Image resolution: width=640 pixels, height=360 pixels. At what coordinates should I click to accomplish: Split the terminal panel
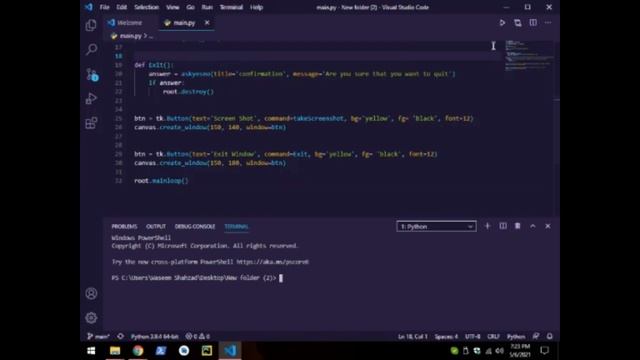(x=503, y=226)
